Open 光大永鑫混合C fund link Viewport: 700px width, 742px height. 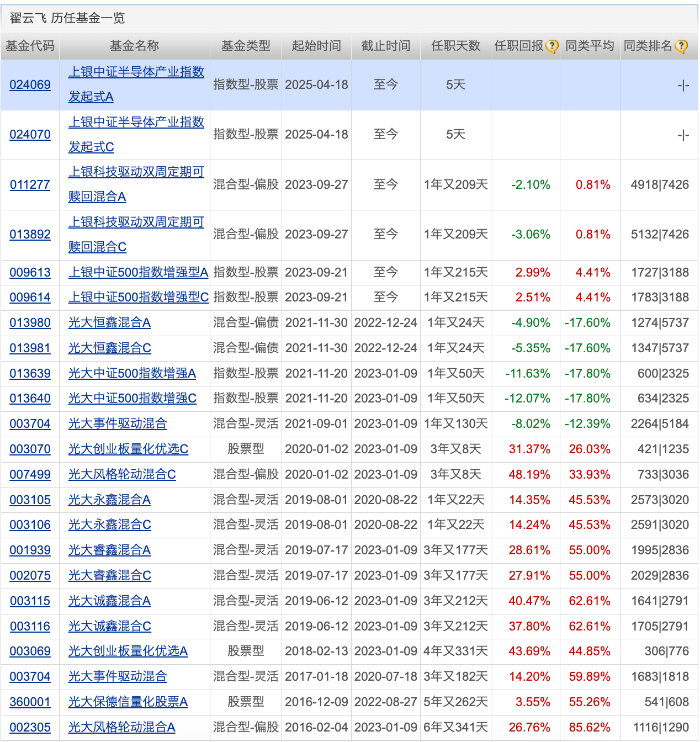(x=110, y=524)
